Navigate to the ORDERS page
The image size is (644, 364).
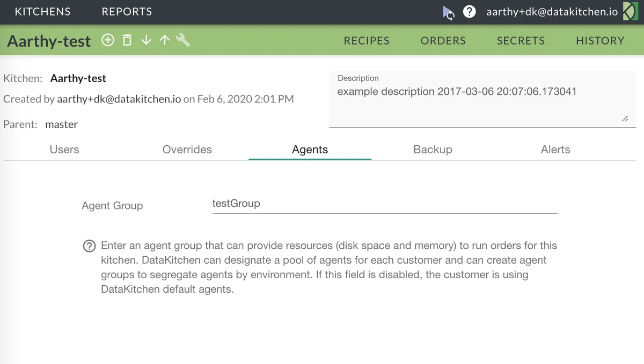click(x=443, y=41)
